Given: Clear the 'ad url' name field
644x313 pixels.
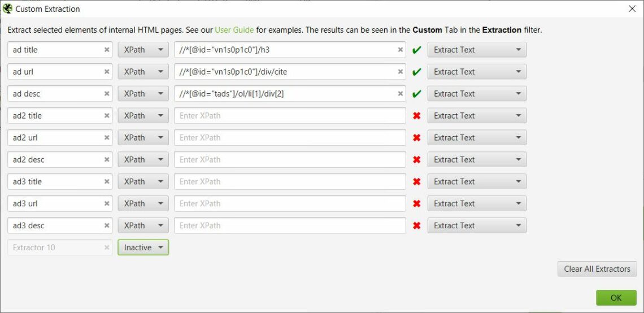Looking at the screenshot, I should pyautogui.click(x=107, y=72).
